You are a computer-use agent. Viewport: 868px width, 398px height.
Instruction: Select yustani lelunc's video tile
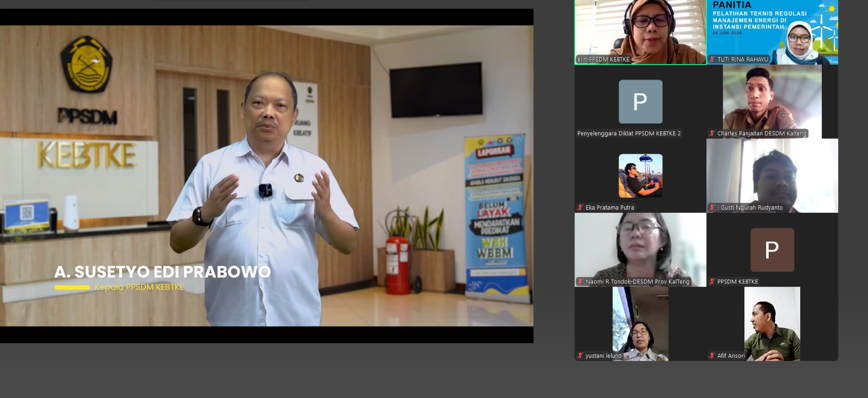point(640,324)
